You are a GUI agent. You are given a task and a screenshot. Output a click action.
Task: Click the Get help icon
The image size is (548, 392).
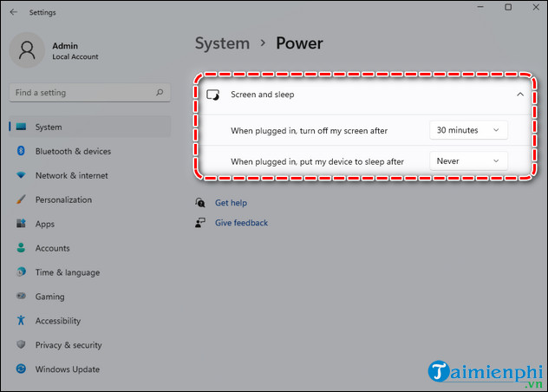pos(200,203)
